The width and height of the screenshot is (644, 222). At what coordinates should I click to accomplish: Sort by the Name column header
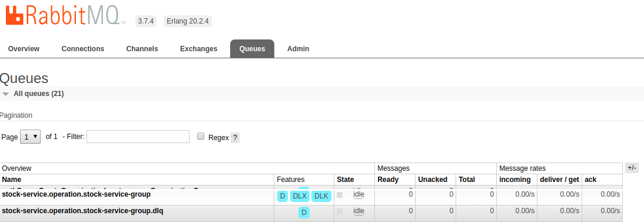(x=12, y=179)
